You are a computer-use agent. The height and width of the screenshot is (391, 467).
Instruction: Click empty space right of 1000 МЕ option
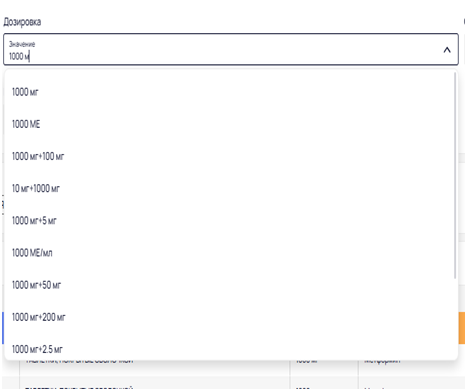[247, 124]
